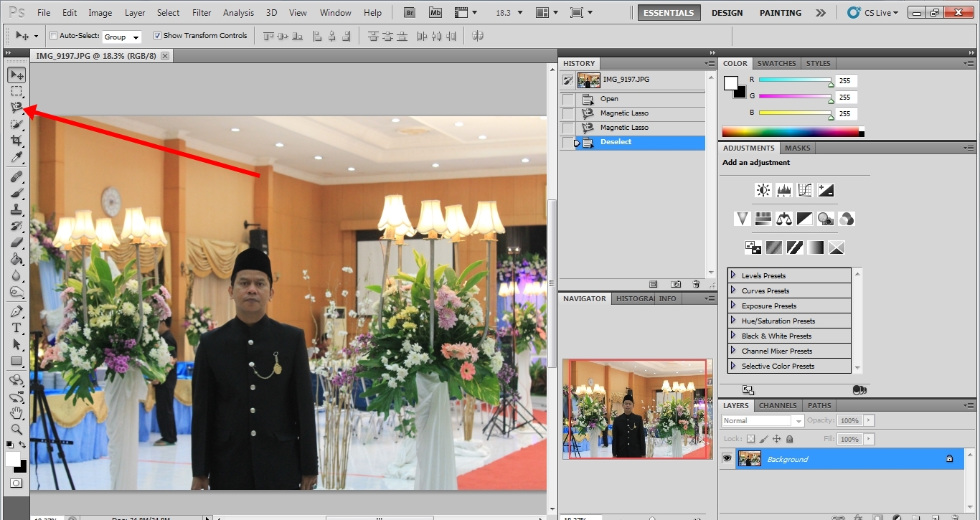
Task: Add a Brightness/Contrast adjustment
Action: [763, 189]
